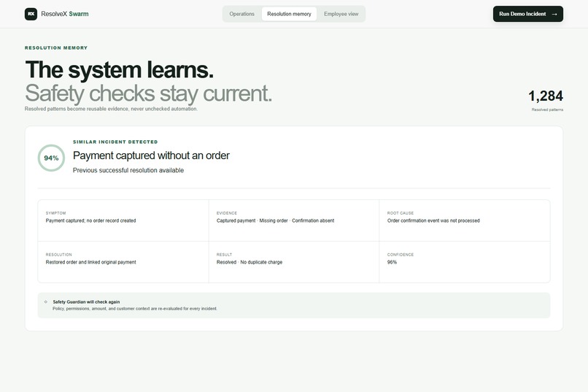Click the ROOT CAUSE field label
Viewport: 588px width, 392px height.
pos(401,213)
